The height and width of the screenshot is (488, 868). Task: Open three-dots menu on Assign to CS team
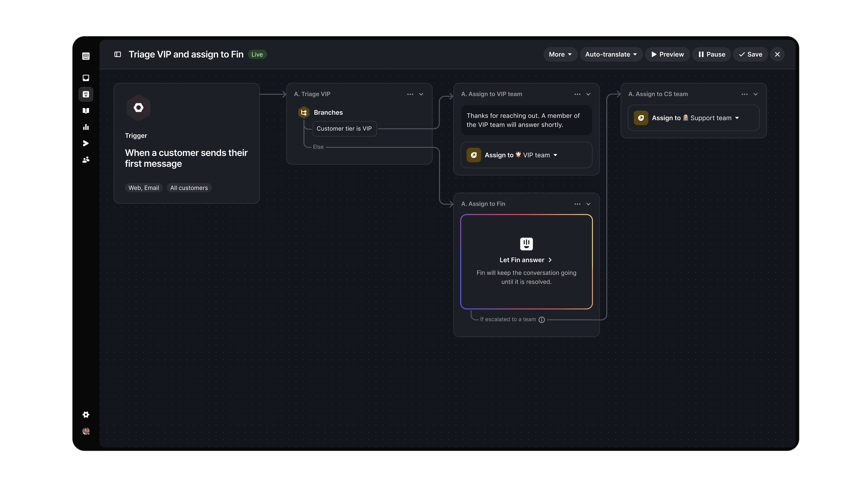[744, 94]
